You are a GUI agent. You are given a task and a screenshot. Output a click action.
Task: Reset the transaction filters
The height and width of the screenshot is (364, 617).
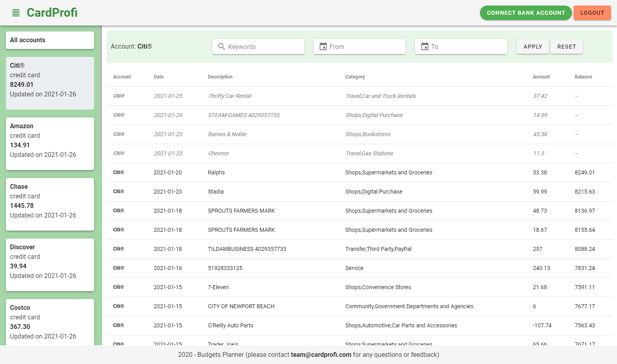pyautogui.click(x=566, y=47)
